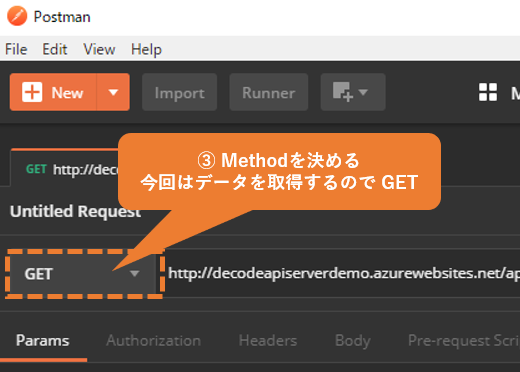Open the Edit menu

[x=55, y=49]
